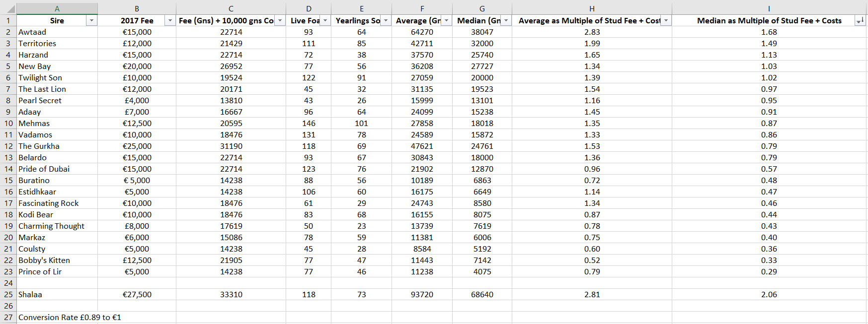The image size is (868, 324).
Task: Select Twilight Son's 91 yearlings sold cell
Action: 361,77
